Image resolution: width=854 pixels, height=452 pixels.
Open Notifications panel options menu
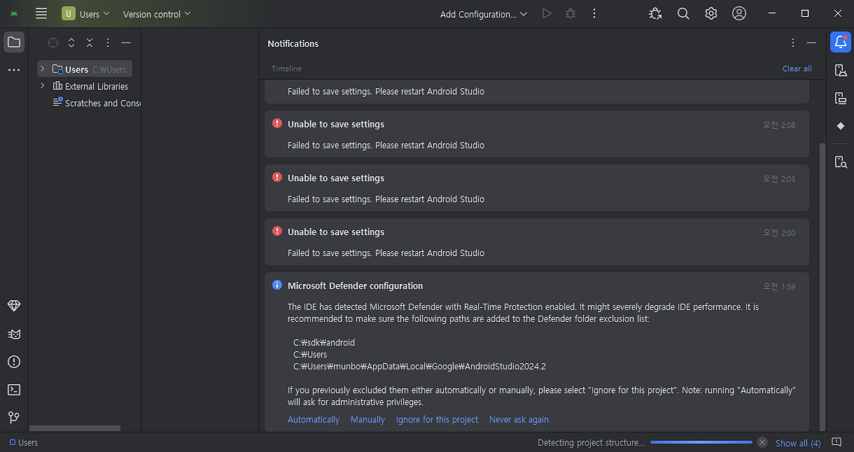[x=793, y=43]
